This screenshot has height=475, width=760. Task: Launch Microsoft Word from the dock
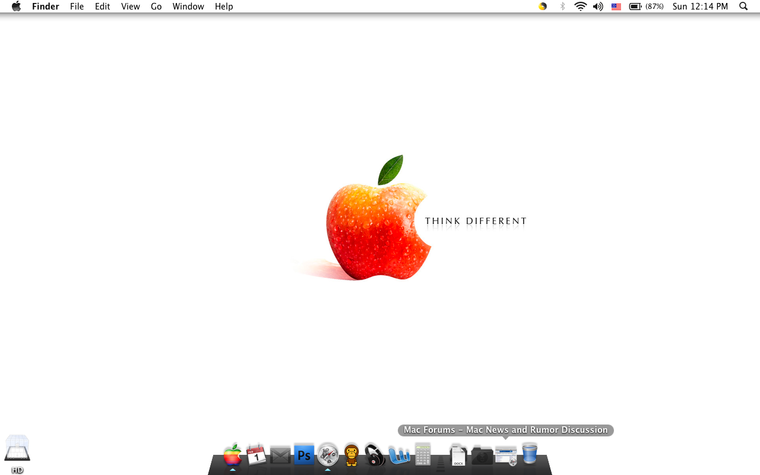click(399, 456)
